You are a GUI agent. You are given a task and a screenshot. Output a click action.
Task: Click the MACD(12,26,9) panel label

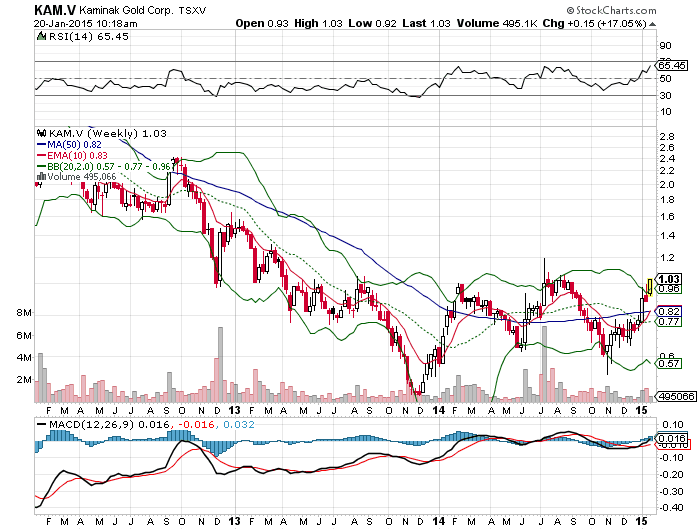[x=92, y=425]
